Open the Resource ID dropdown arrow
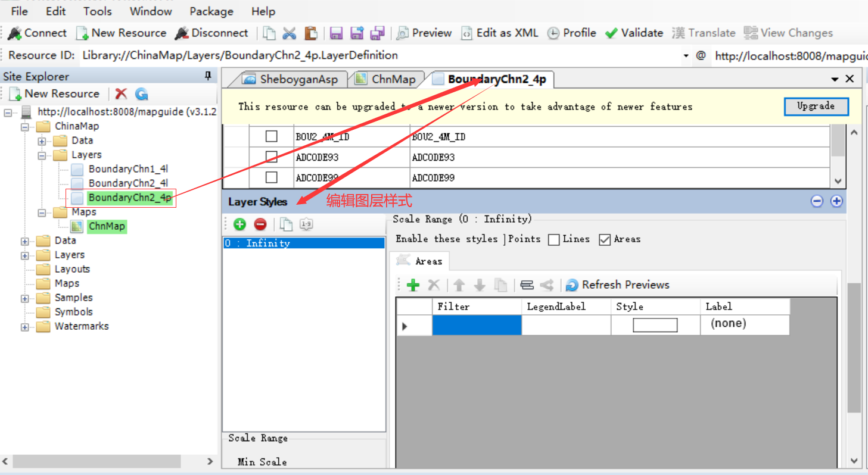Screen dimensions: 868x475 [685, 56]
